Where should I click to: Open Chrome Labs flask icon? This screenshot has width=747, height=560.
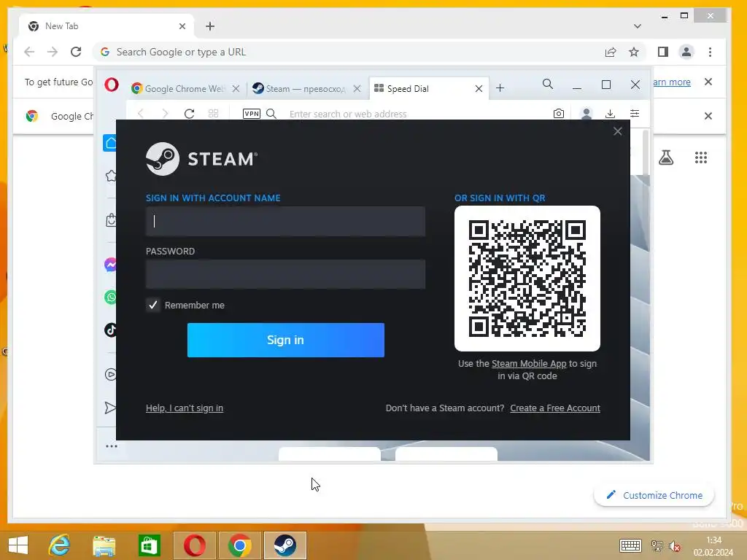666,157
